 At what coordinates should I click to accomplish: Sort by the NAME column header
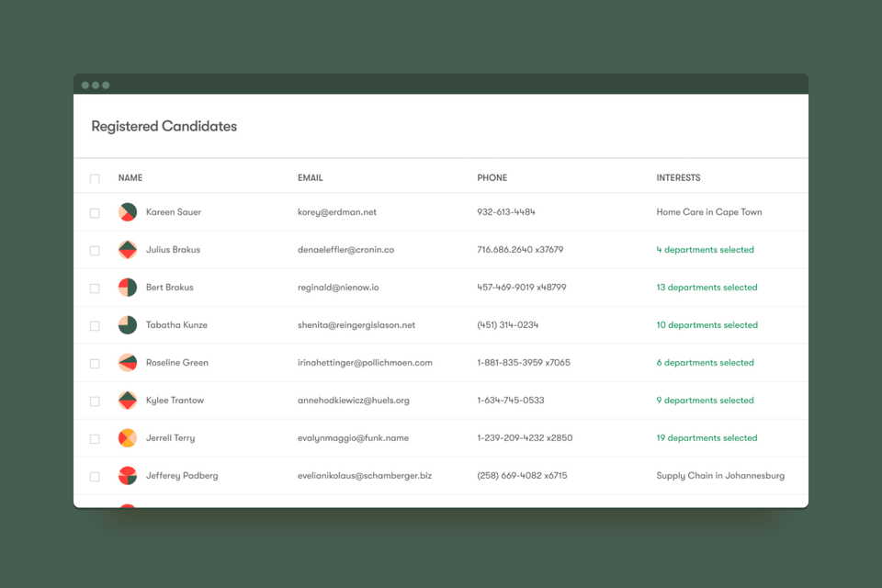(x=130, y=178)
